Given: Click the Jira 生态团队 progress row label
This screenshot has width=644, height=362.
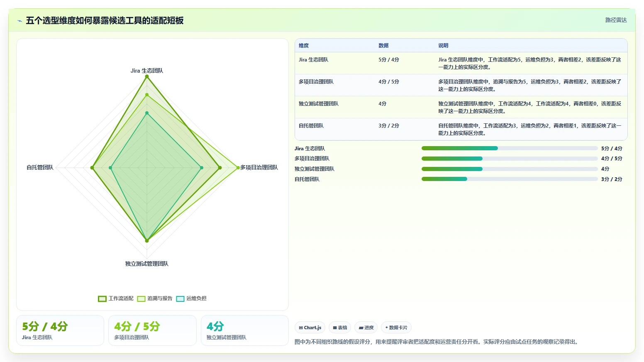Looking at the screenshot, I should click(x=310, y=149).
